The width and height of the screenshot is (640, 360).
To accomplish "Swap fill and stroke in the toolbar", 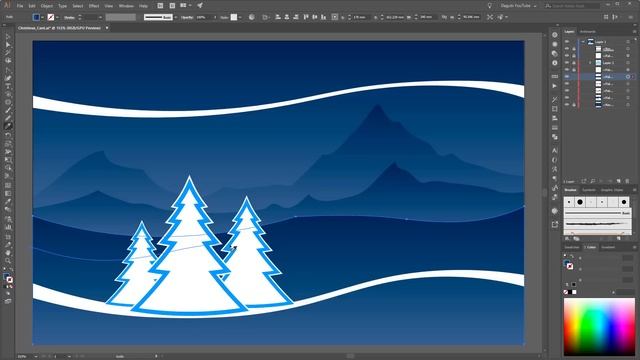I will [11, 270].
